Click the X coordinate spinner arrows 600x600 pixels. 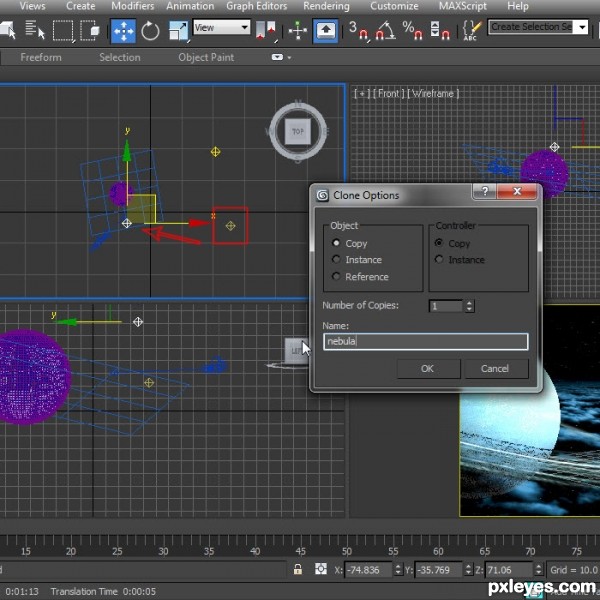[x=398, y=569]
